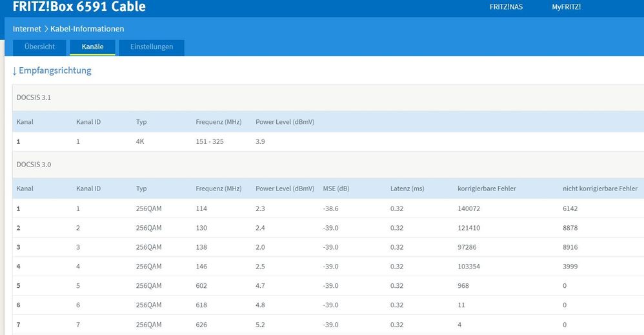Click the Internet breadcrumb link

pos(26,29)
